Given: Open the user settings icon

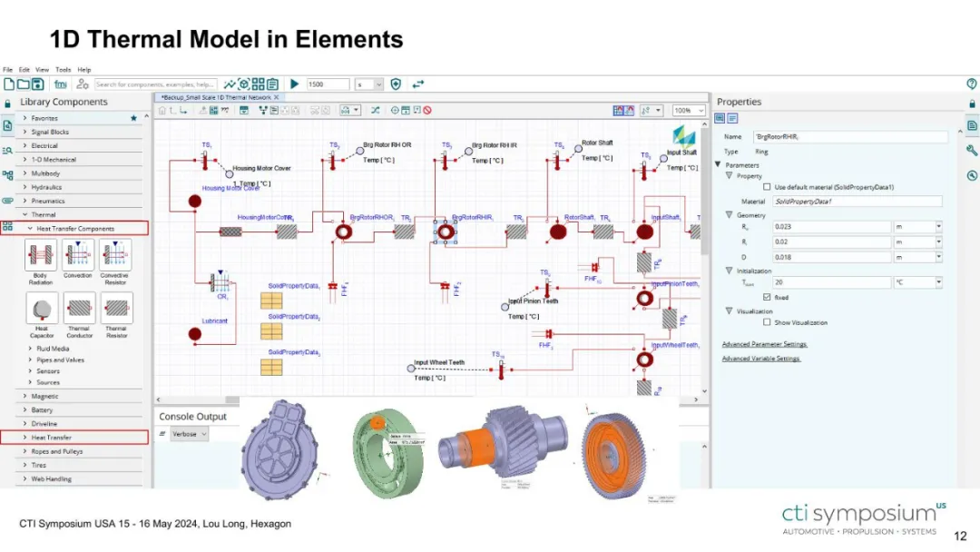Looking at the screenshot, I should pyautogui.click(x=83, y=84).
